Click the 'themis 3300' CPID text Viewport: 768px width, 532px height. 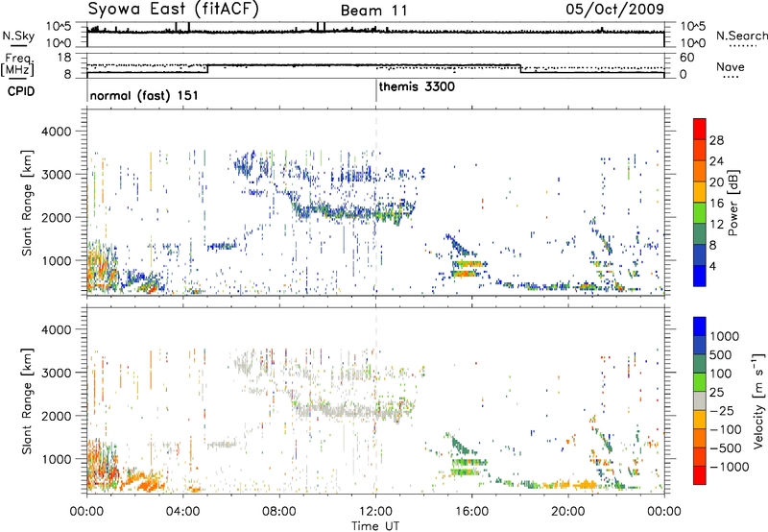(417, 86)
